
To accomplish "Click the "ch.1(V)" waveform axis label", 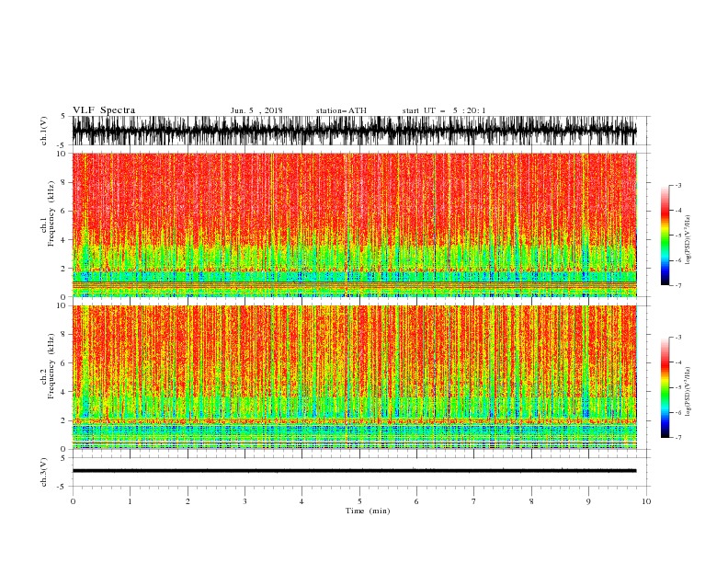I will click(x=44, y=131).
